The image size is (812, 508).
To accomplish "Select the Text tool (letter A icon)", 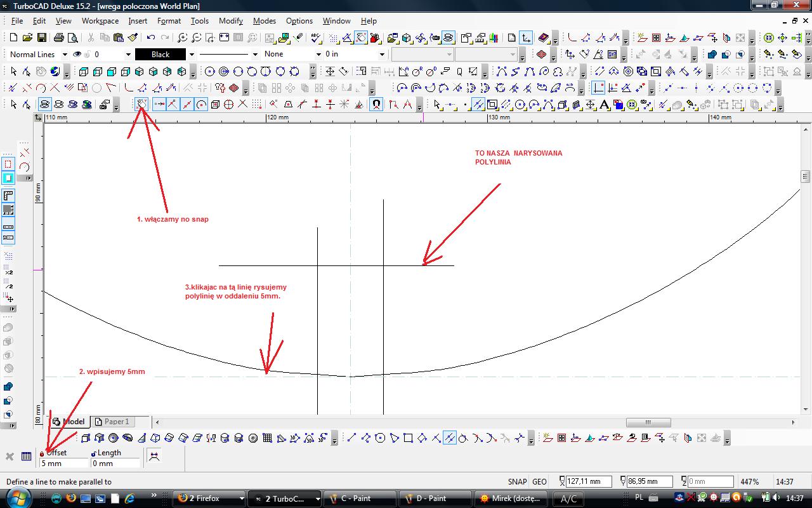I will pos(605,105).
